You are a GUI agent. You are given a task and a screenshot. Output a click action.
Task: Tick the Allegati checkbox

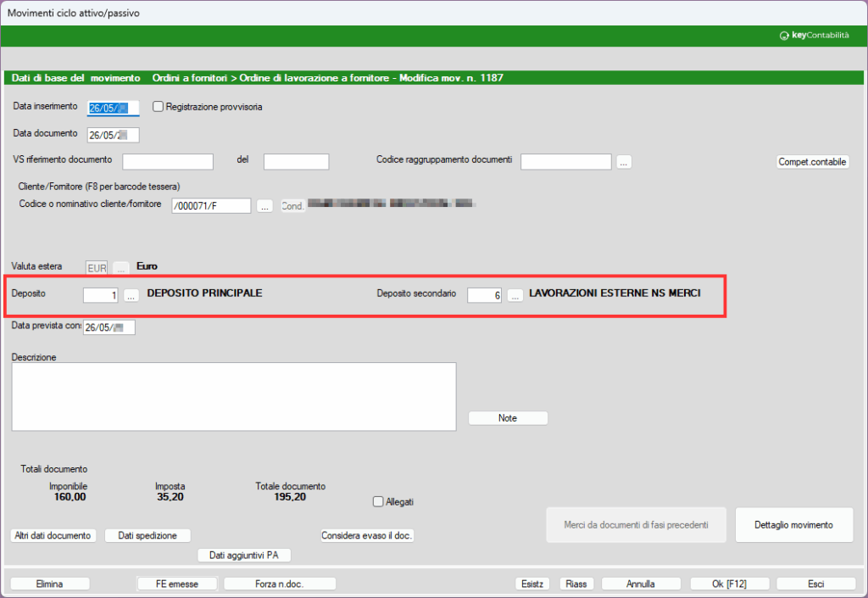[x=379, y=501]
